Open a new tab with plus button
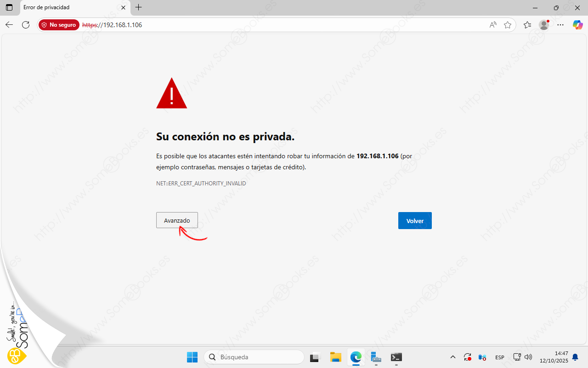This screenshot has height=368, width=588. coord(139,7)
